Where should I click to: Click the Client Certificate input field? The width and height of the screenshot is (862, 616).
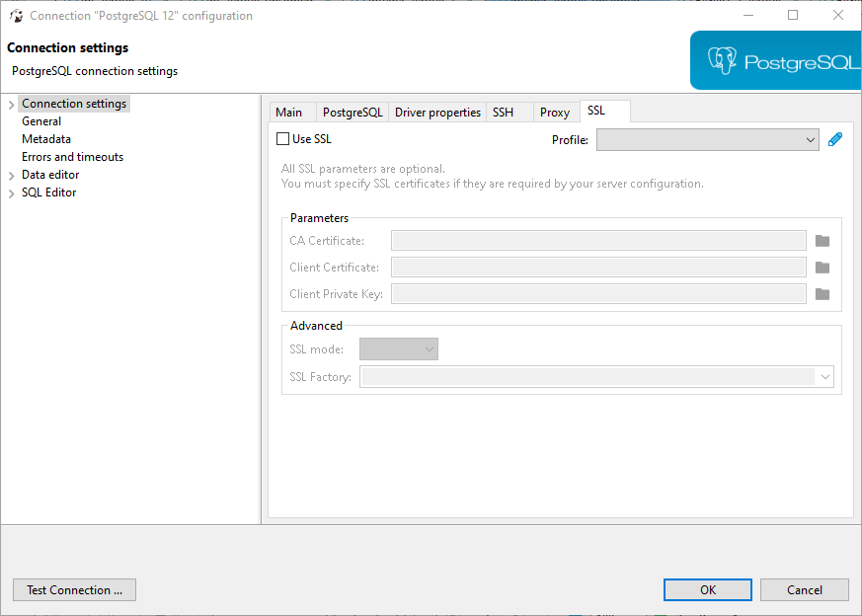pyautogui.click(x=598, y=268)
